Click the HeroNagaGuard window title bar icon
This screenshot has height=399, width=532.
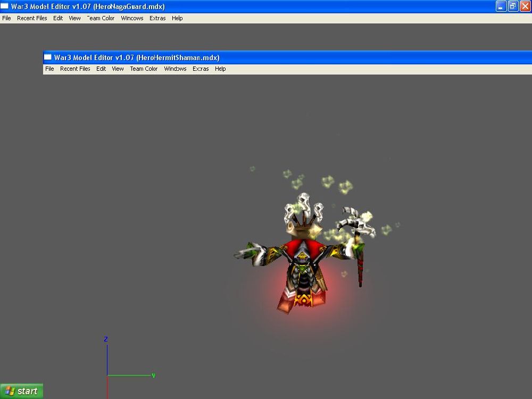click(4, 6)
